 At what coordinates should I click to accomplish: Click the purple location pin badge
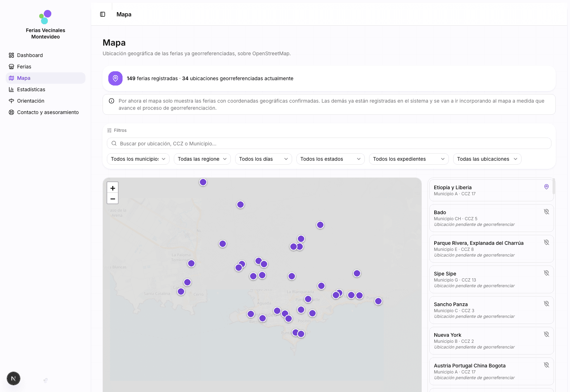coord(115,78)
